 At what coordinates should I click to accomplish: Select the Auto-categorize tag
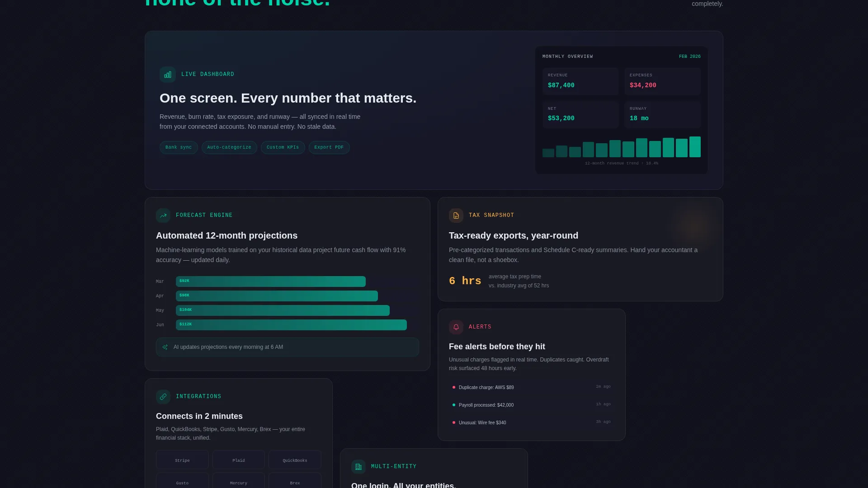pos(229,147)
